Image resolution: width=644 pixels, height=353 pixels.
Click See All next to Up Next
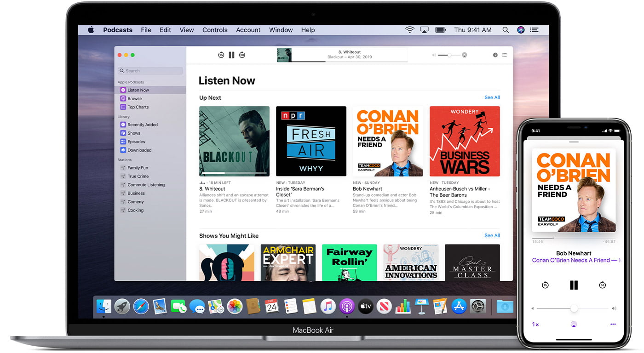coord(492,97)
